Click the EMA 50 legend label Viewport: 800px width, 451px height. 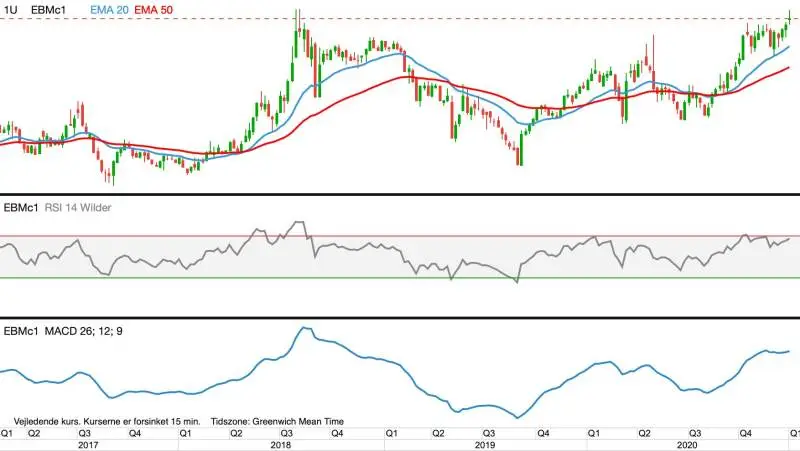(154, 10)
